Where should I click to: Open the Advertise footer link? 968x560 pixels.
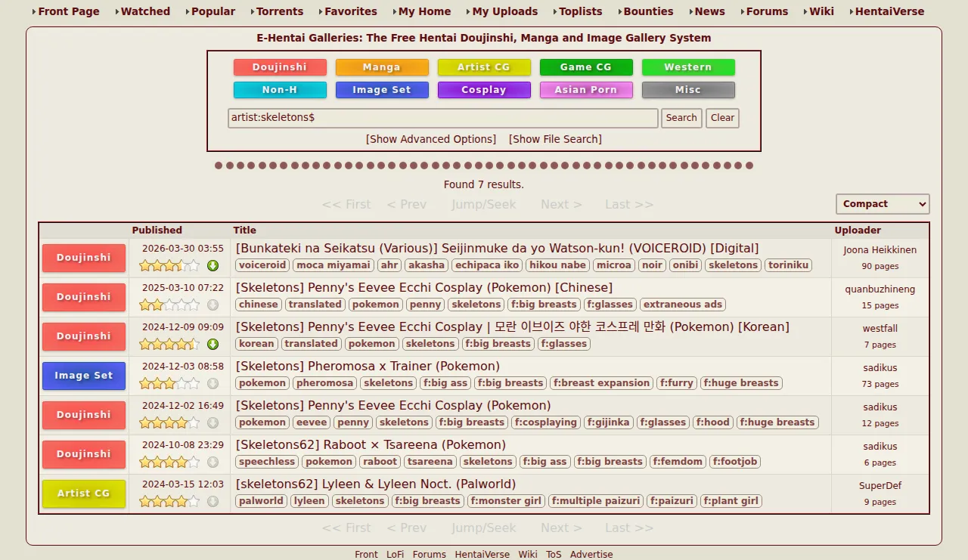click(591, 554)
